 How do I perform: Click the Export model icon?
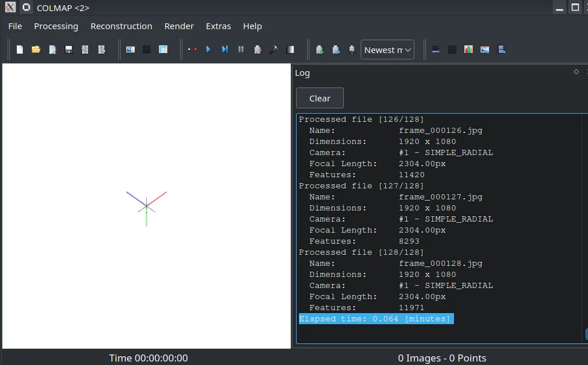pyautogui.click(x=101, y=50)
